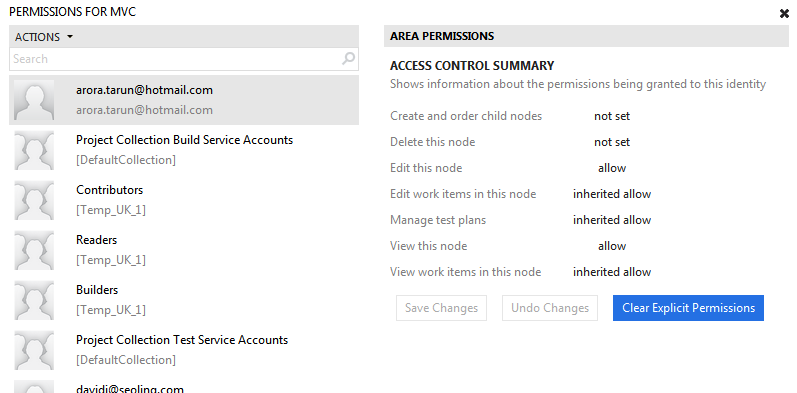Image resolution: width=797 pixels, height=393 pixels.
Task: Select the arora.tarun@hotmail.com identity row
Action: click(184, 100)
